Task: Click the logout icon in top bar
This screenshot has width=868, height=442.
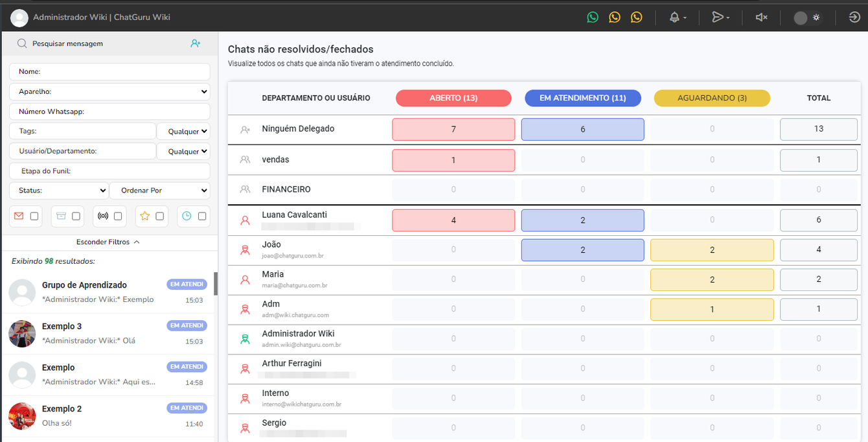Action: coord(854,17)
